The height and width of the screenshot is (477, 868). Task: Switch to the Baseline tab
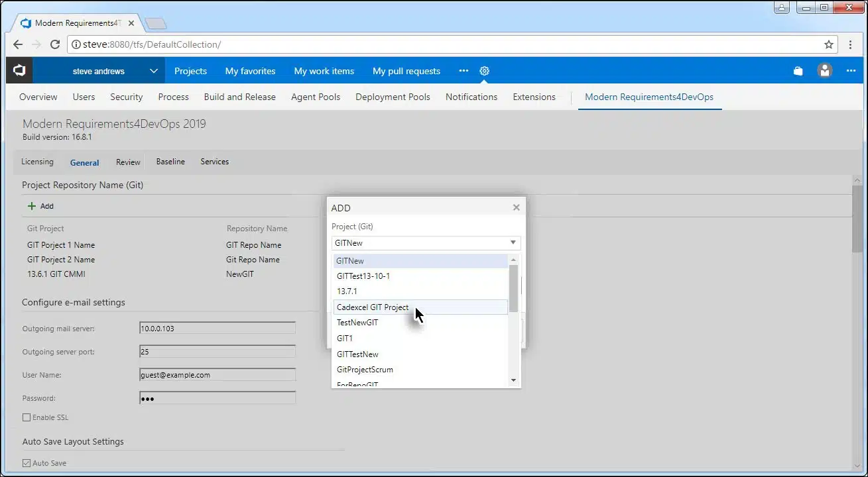coord(170,162)
